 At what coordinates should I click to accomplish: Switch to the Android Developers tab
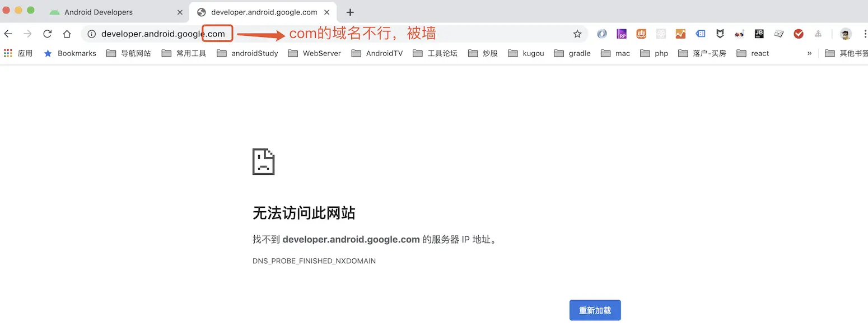[x=116, y=12]
